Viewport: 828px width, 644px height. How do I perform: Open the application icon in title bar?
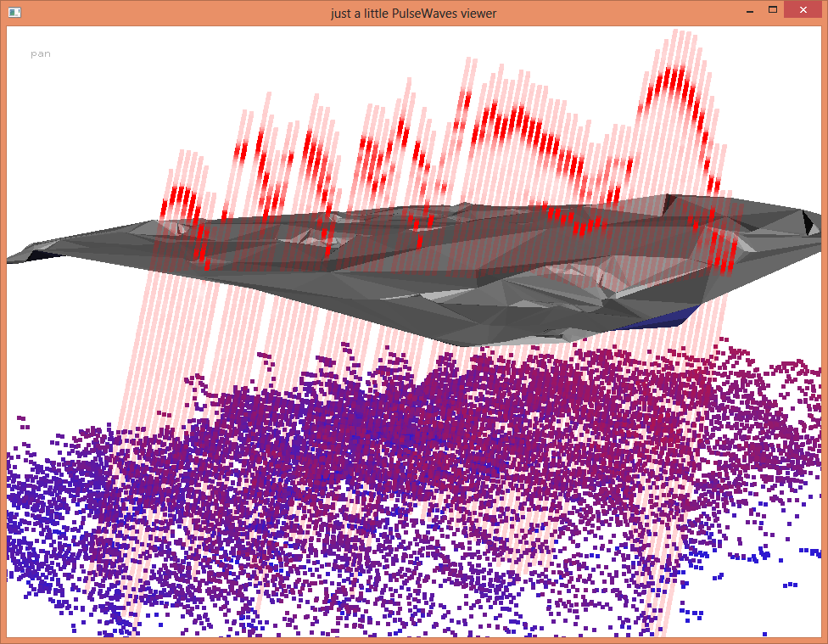click(x=14, y=12)
